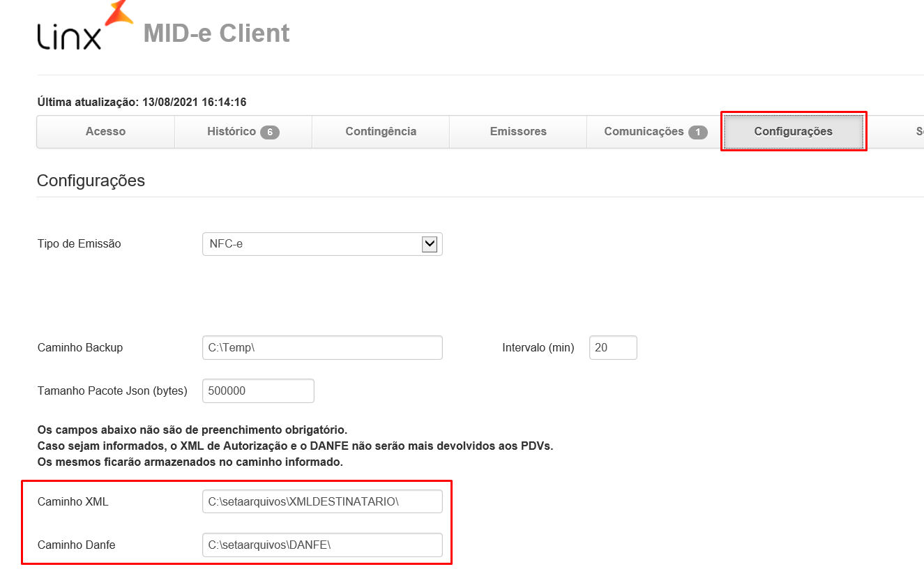Switch to the Histórico tab
Viewport: 924px width, 576px height.
243,132
